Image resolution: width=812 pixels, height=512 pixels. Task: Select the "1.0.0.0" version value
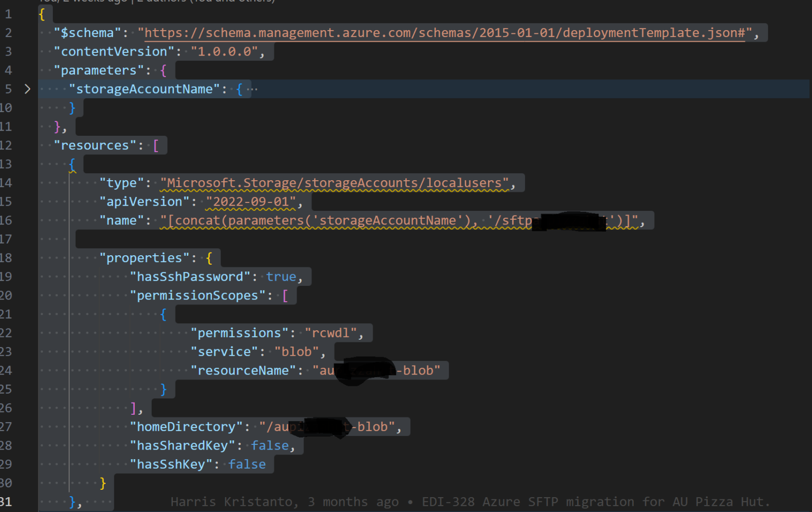tap(225, 52)
